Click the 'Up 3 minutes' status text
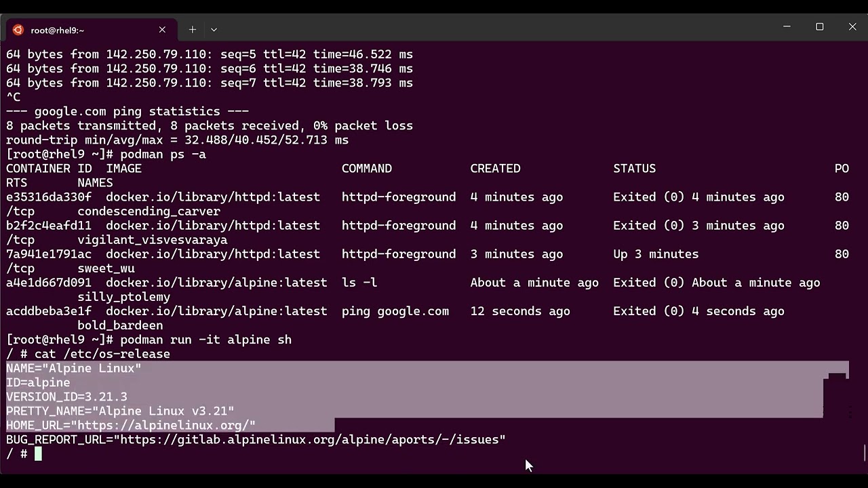Image resolution: width=868 pixels, height=488 pixels. (x=656, y=254)
